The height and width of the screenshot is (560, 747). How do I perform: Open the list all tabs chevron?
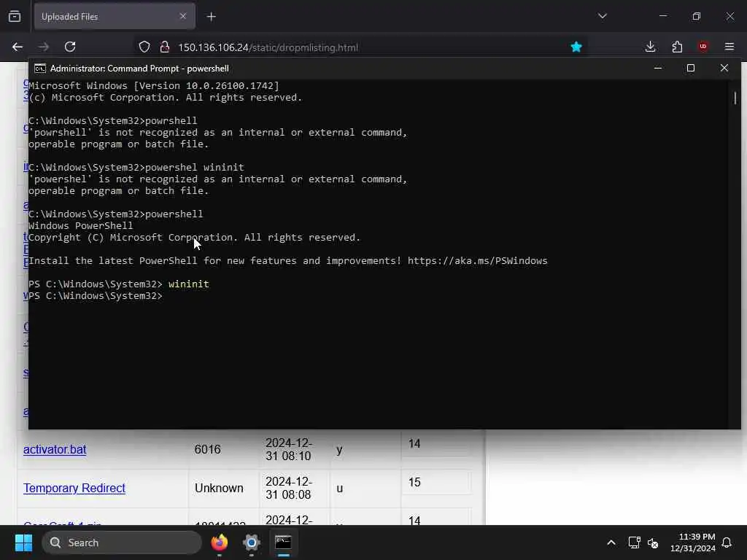point(602,16)
